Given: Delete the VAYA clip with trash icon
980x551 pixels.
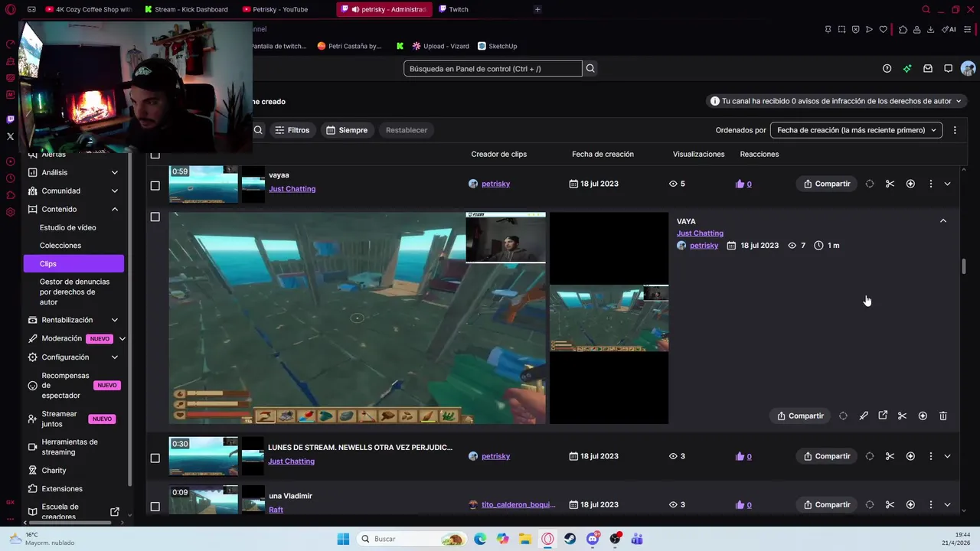Looking at the screenshot, I should pos(943,416).
